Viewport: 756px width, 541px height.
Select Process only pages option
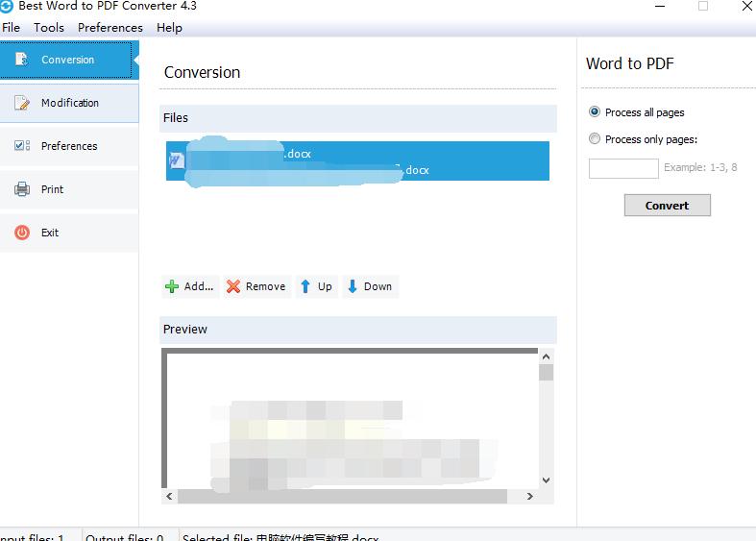pyautogui.click(x=595, y=139)
